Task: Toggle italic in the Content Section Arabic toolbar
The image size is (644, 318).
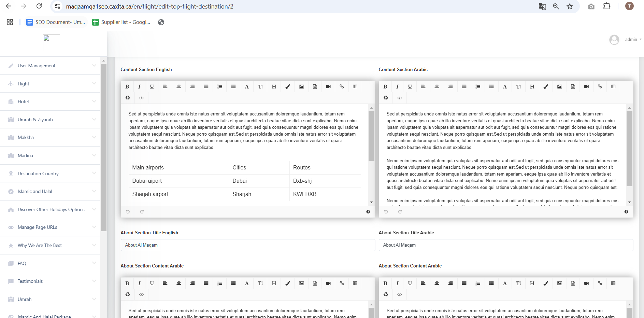Action: [x=397, y=87]
